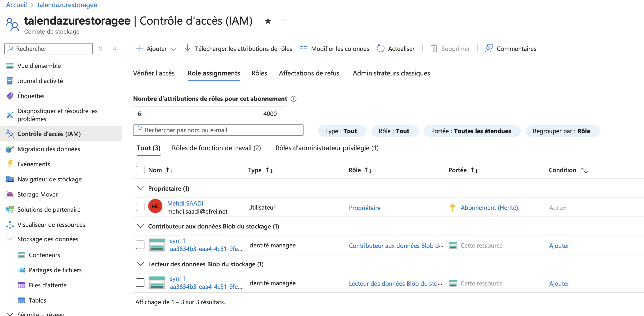Select the syn11 Lecteur row checkbox

(x=140, y=283)
